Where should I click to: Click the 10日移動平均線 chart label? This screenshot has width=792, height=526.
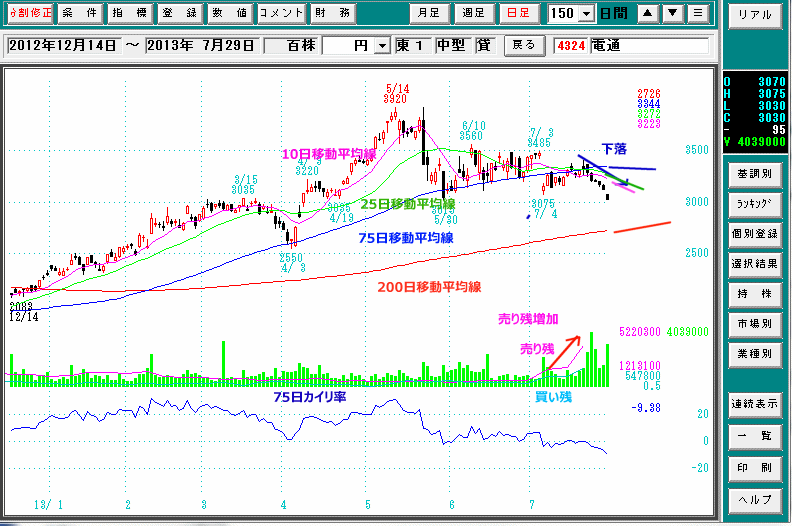pyautogui.click(x=329, y=154)
